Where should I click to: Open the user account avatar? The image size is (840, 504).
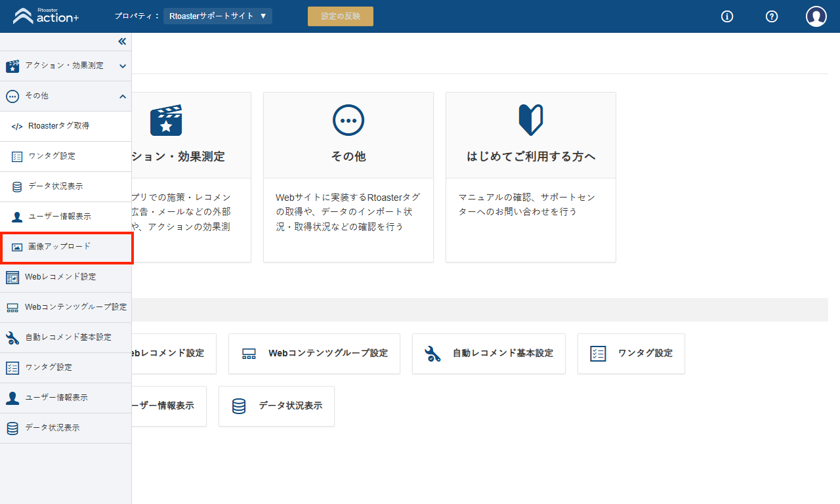tap(816, 16)
